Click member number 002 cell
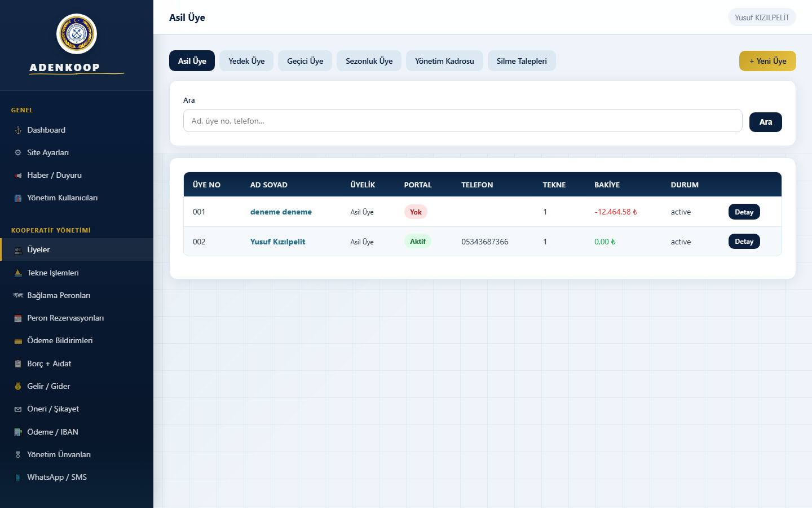 (199, 242)
